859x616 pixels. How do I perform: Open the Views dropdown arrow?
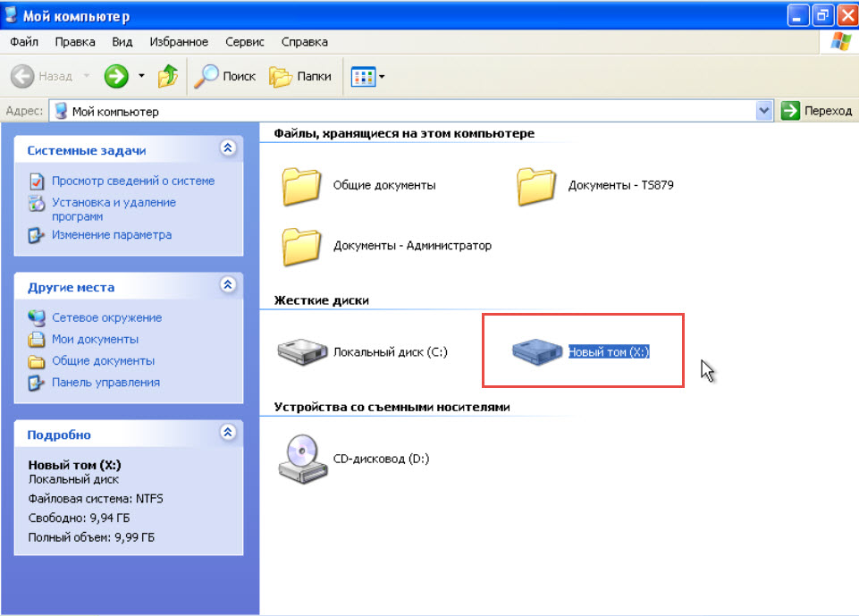(x=382, y=77)
